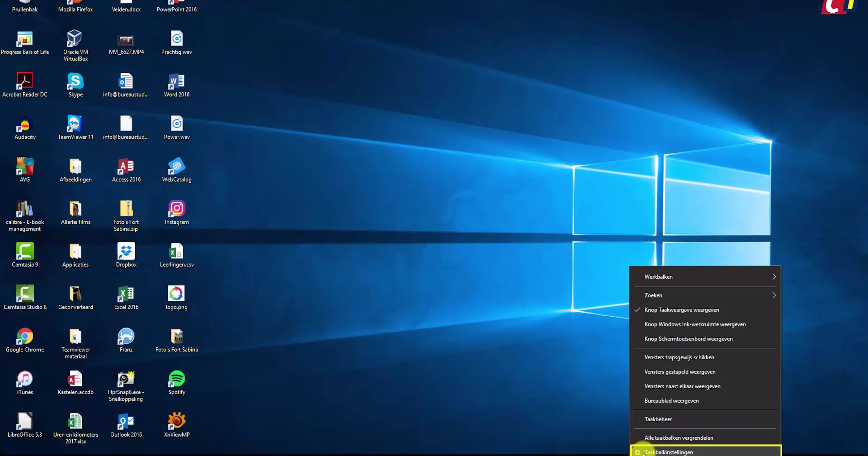Enable Knop Schermtoetsenbord weergeven

[x=688, y=339]
